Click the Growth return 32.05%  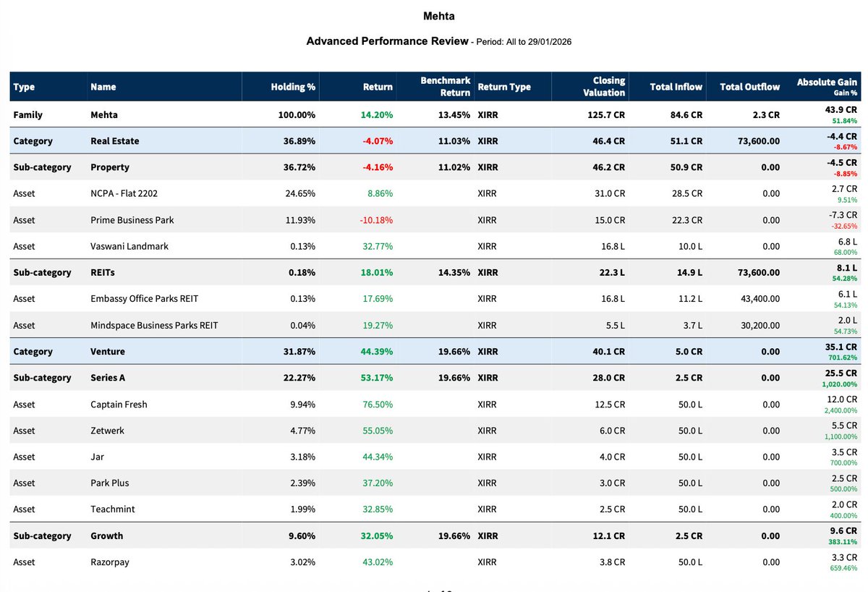pyautogui.click(x=378, y=536)
